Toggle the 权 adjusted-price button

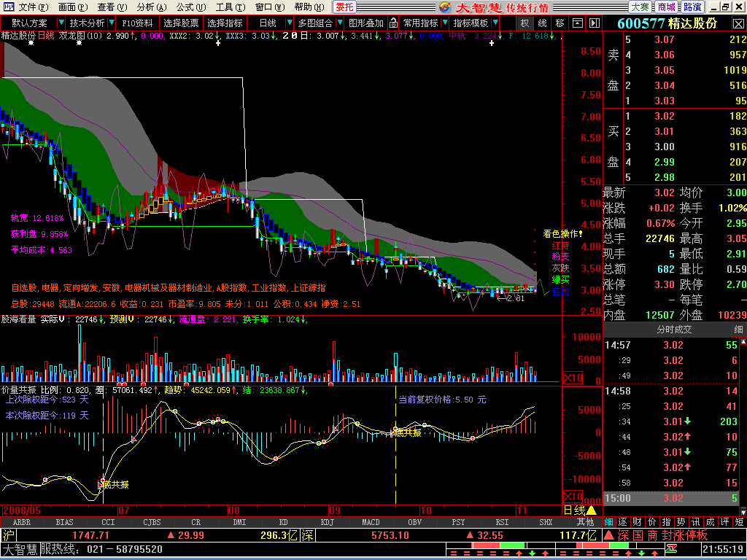coord(525,23)
